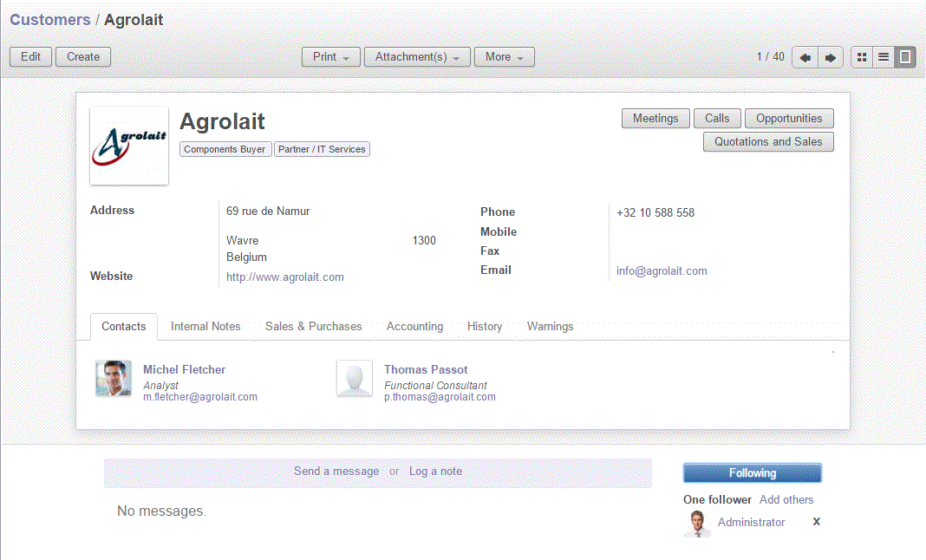The height and width of the screenshot is (560, 926).
Task: Switch to list view icon
Action: coord(883,56)
